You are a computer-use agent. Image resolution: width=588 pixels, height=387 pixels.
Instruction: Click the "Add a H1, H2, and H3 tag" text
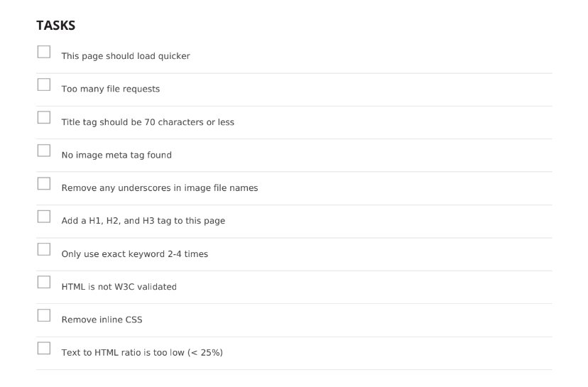coord(143,221)
